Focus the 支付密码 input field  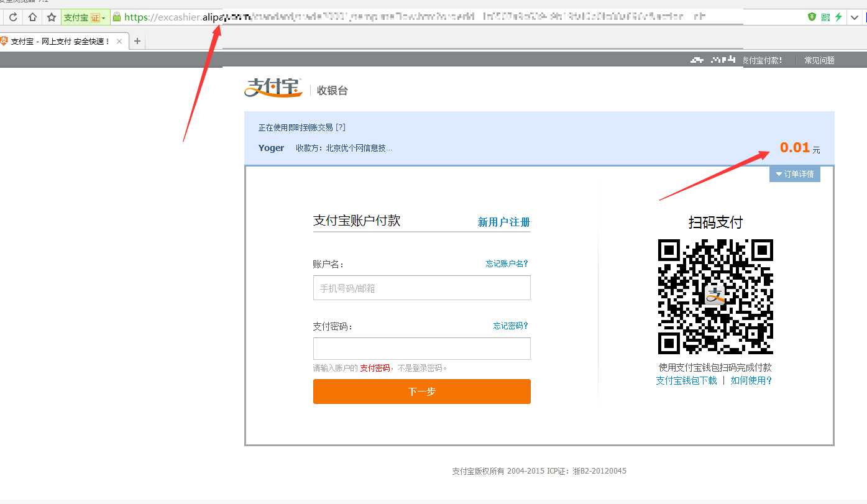(422, 349)
